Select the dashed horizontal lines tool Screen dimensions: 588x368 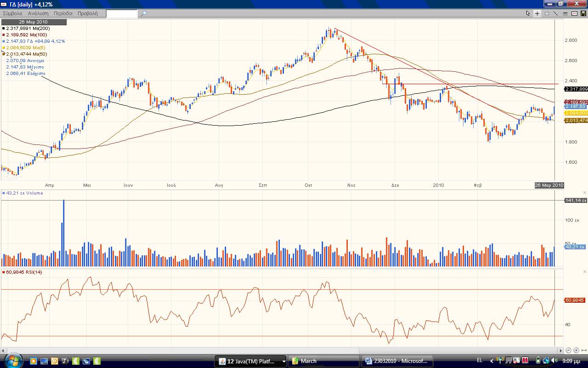(x=565, y=13)
